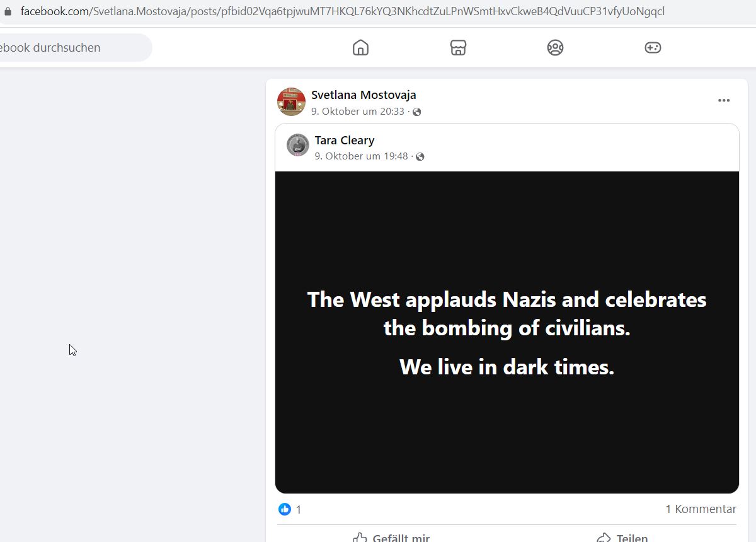Click the public globe icon beside 19:48

tap(420, 157)
